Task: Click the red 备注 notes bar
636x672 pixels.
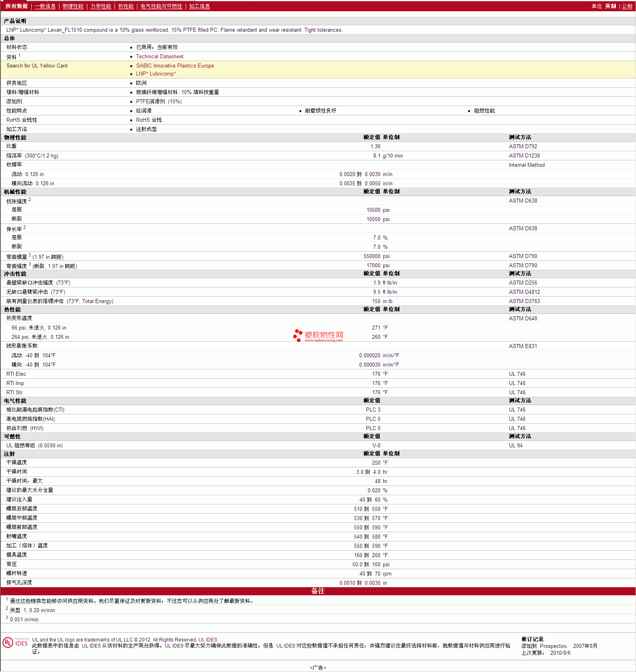Action: [318, 591]
